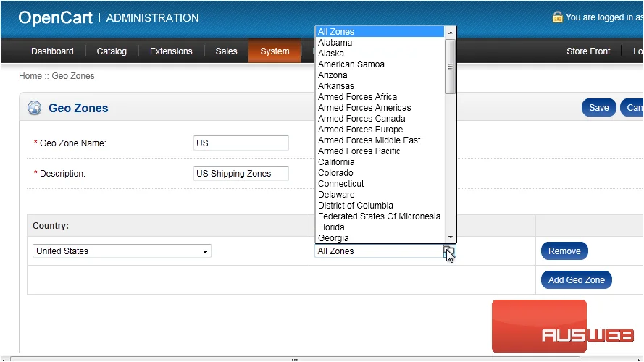
Task: Go to Store Front
Action: (588, 51)
